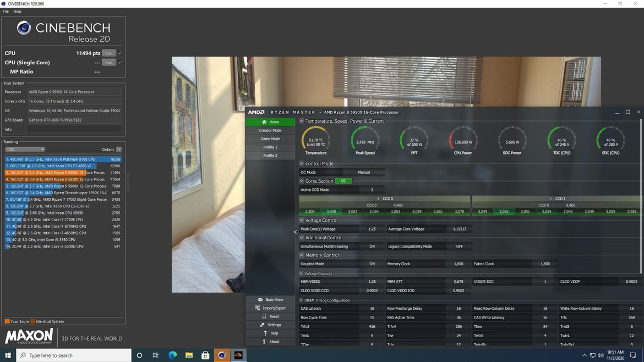This screenshot has width=644, height=362.
Task: Open the taskbar clock showing 10:51 AM
Action: (x=615, y=355)
